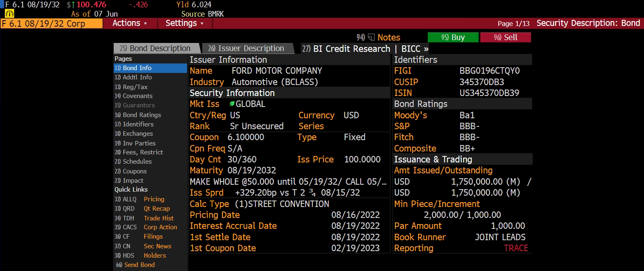Open the BI Credit Research BICC tab
The height and width of the screenshot is (271, 644).
(x=366, y=49)
